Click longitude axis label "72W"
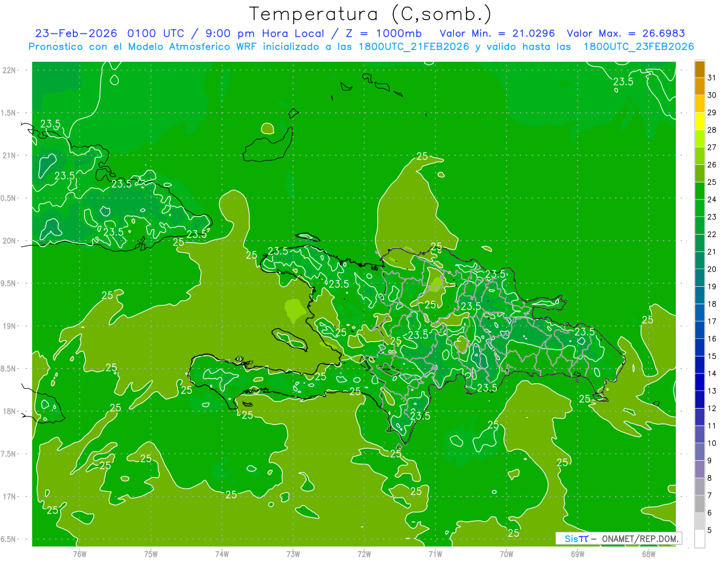Viewport: 728px width, 562px height. 364,554
